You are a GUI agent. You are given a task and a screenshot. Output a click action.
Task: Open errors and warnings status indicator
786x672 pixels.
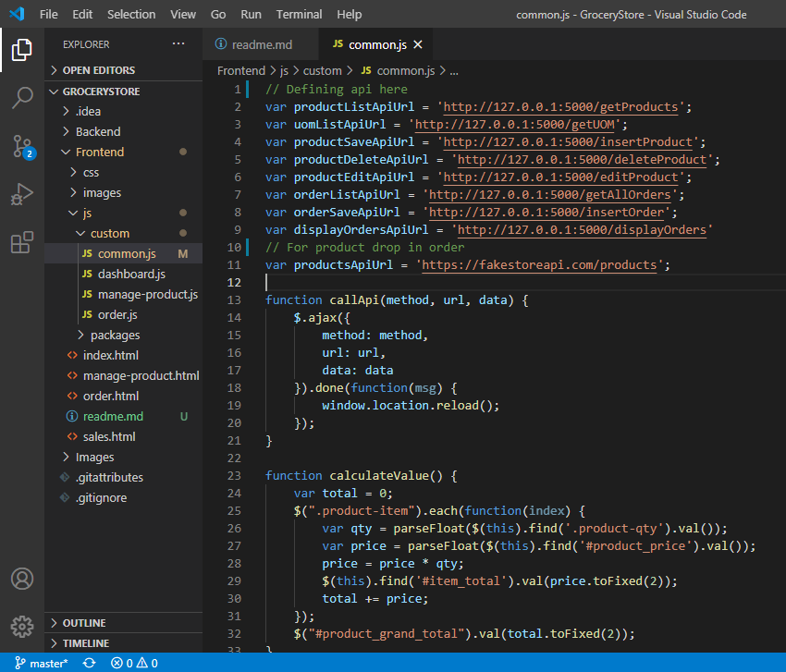[134, 663]
